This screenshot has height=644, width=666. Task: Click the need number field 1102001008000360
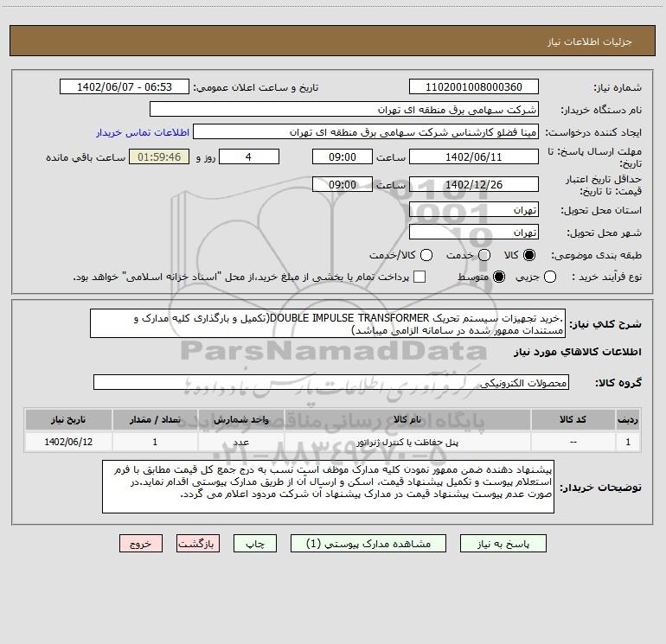[x=474, y=86]
